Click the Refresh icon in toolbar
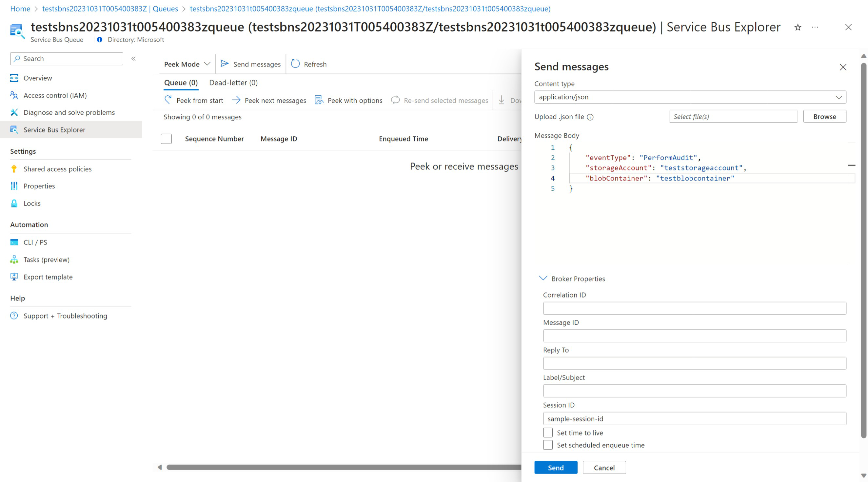 click(295, 64)
